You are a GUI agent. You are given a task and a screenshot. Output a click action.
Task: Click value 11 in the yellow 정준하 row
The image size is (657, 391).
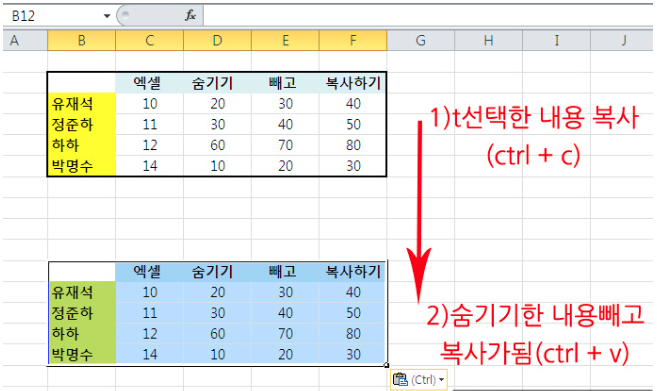pos(150,124)
